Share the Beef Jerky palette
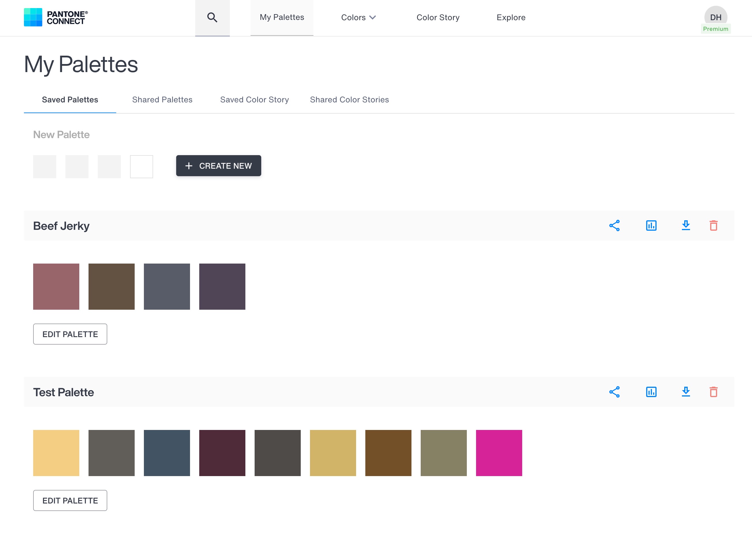 coord(614,225)
